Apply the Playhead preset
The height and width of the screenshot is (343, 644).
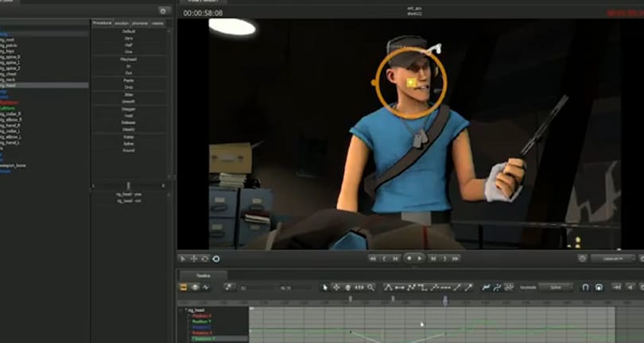[129, 60]
